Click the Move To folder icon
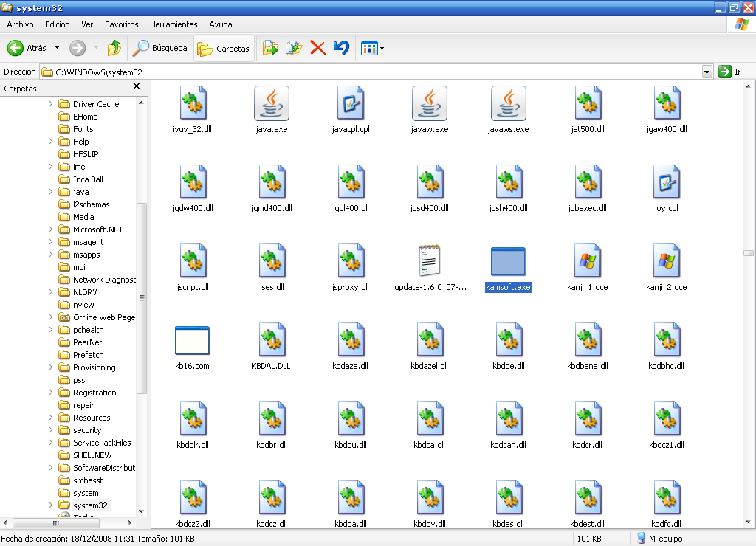Image resolution: width=756 pixels, height=546 pixels. [x=271, y=48]
